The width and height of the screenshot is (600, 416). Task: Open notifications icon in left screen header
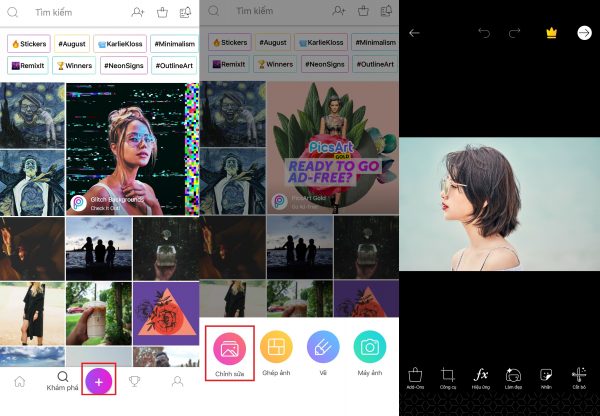click(185, 12)
